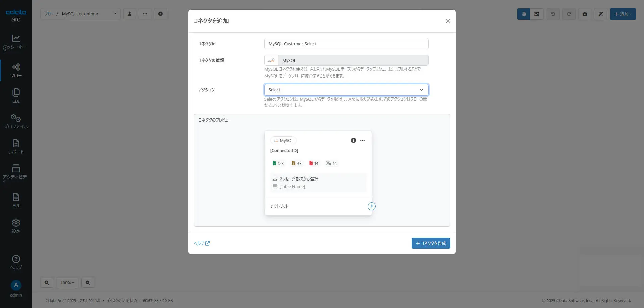Click the コネクタのプレビュー heading
The width and height of the screenshot is (644, 308).
215,120
